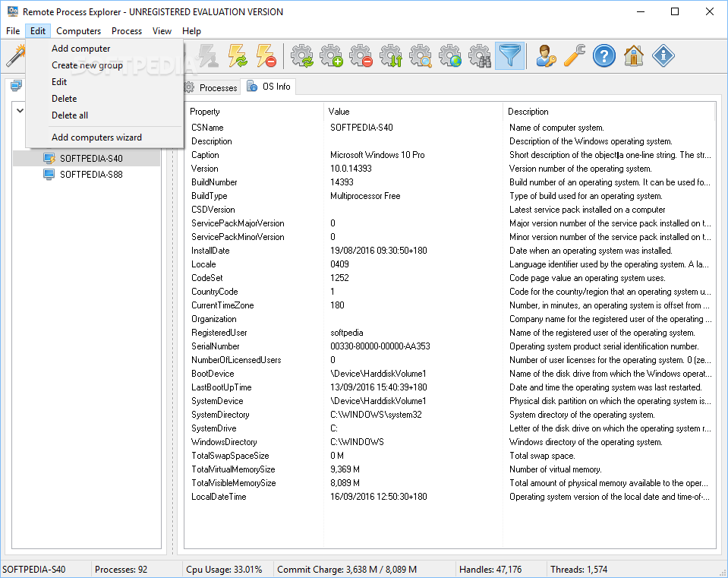Click the find process gear icon with magnifier
The height and width of the screenshot is (578, 728).
click(421, 55)
